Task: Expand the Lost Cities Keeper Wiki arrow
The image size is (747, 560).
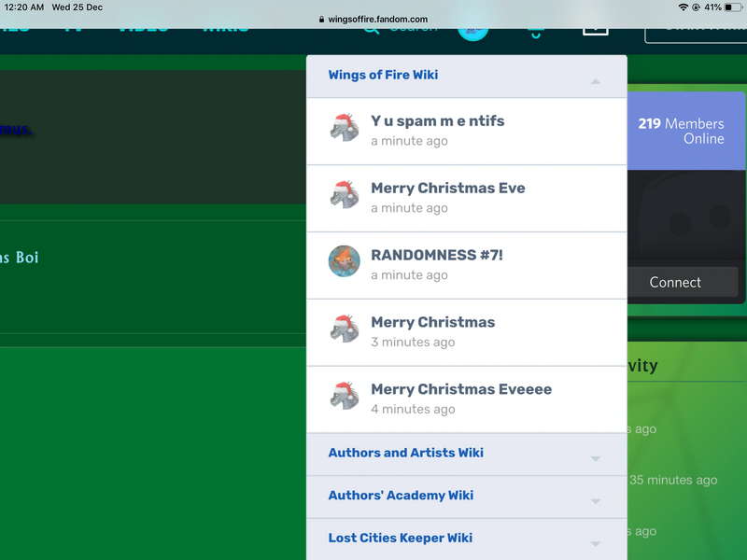Action: 595,543
